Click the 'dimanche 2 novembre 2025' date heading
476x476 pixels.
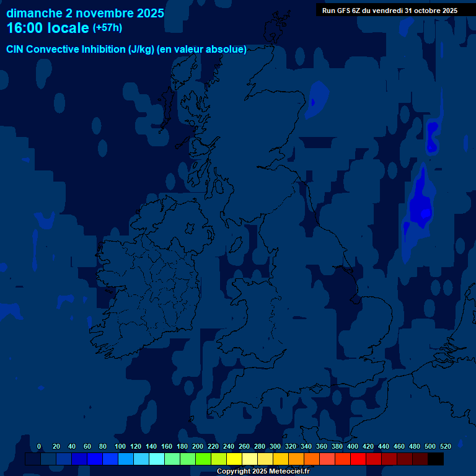85,13
